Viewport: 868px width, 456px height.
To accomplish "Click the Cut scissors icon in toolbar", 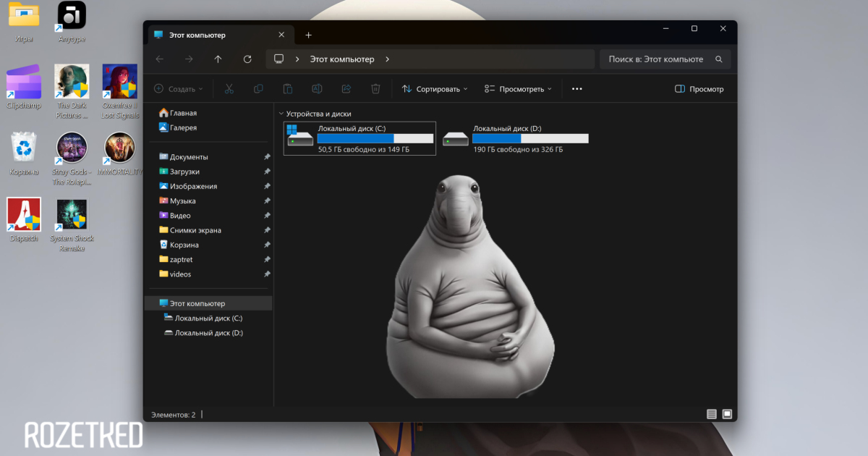I will [x=229, y=89].
